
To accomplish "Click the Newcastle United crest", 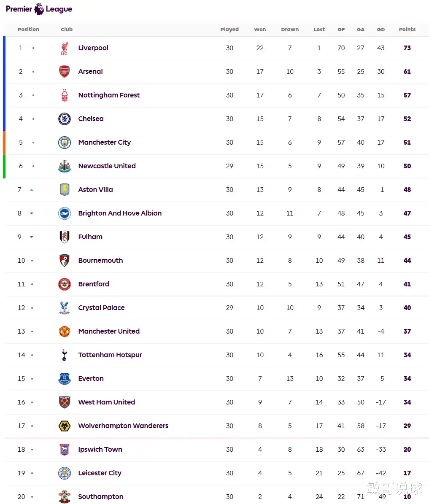I will pos(64,166).
